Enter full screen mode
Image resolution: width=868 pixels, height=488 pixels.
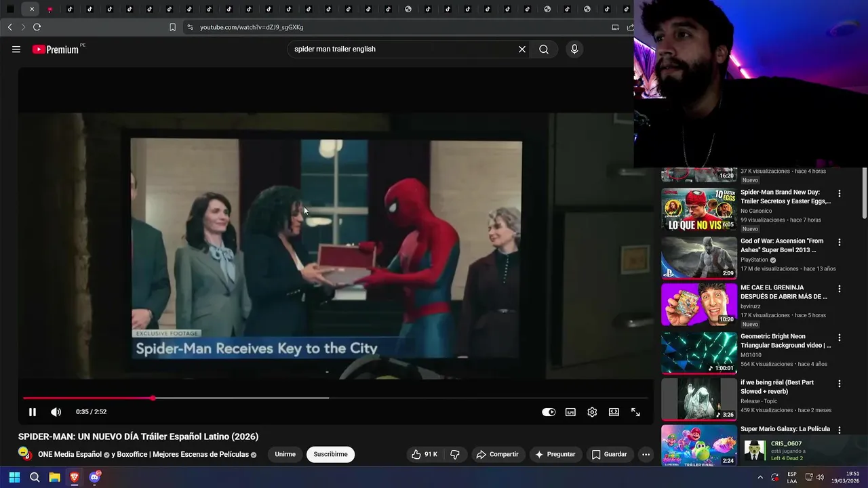(x=635, y=412)
